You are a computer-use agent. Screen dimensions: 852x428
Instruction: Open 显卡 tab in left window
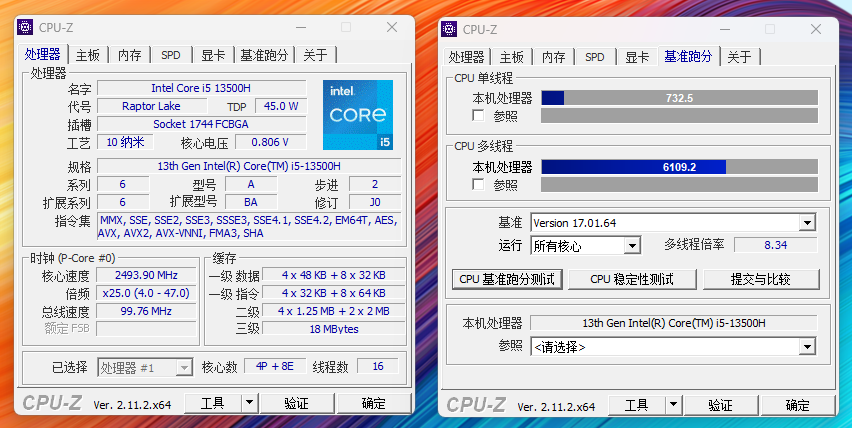point(213,55)
